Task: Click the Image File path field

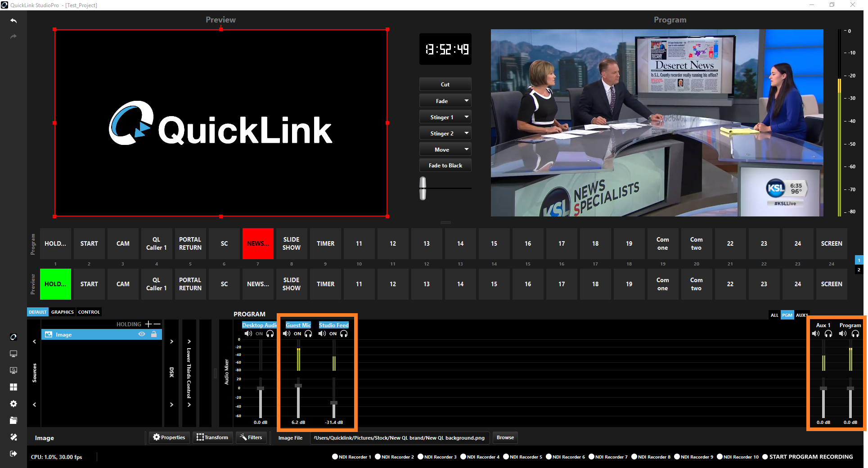Action: 400,437
